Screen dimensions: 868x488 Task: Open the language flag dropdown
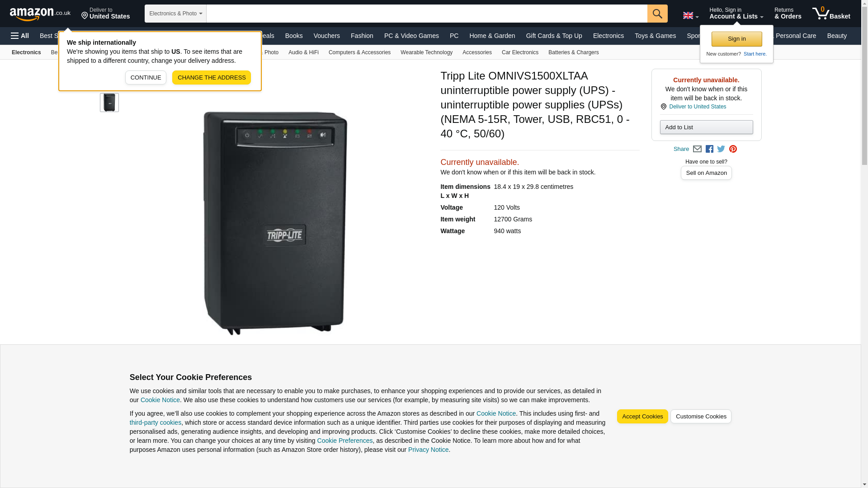tap(691, 15)
